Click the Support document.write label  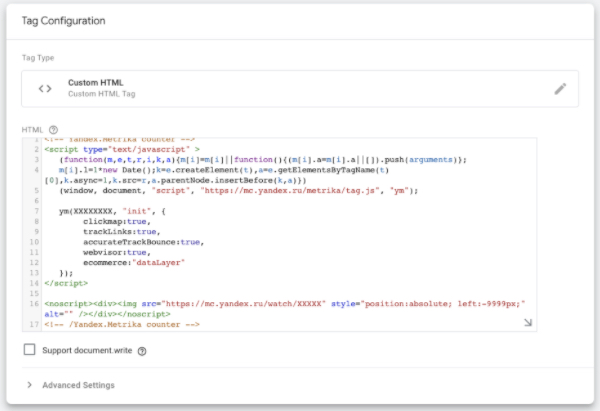pyautogui.click(x=87, y=351)
